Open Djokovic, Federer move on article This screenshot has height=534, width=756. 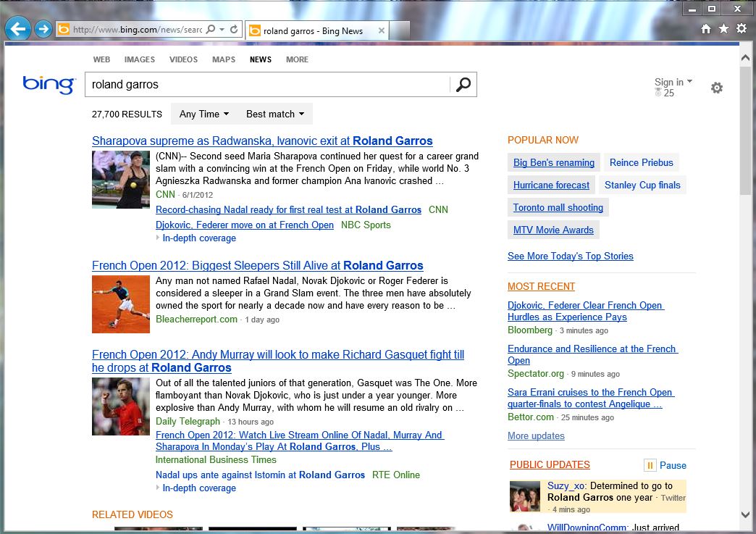245,225
